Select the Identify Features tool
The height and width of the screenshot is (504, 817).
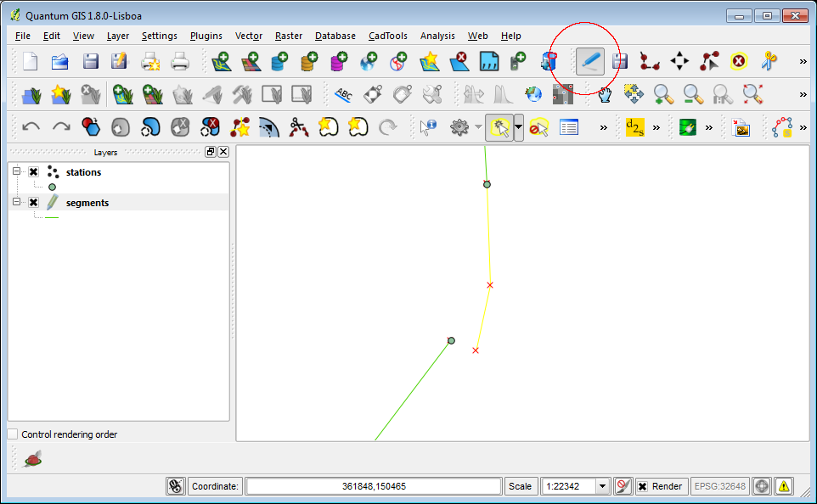(x=426, y=126)
